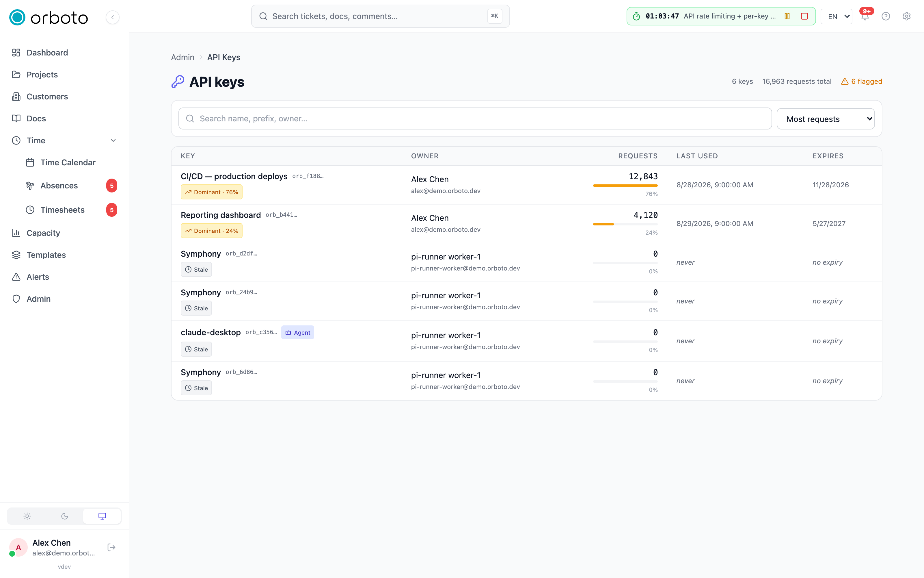Go to Customers page
The height and width of the screenshot is (578, 924).
(x=47, y=96)
